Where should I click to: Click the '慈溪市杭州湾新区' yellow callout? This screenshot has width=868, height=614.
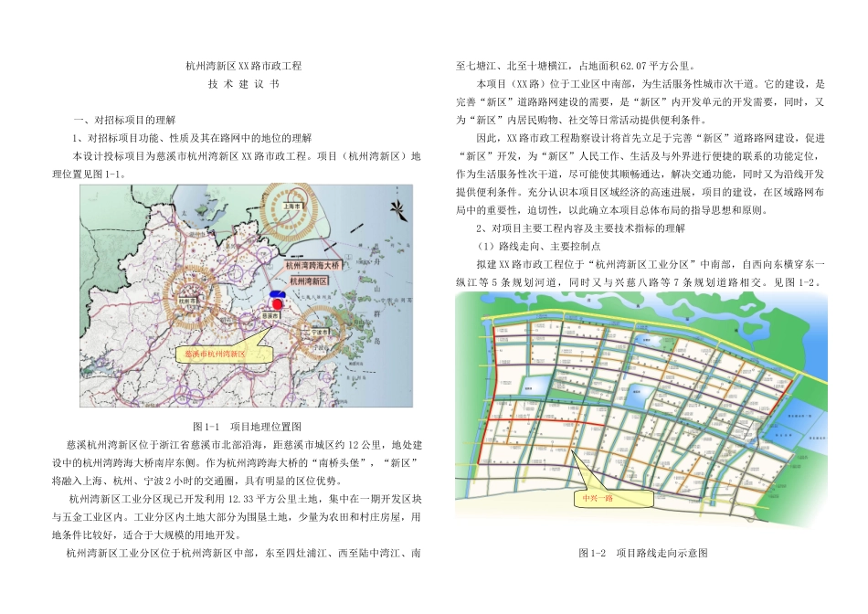tap(224, 354)
